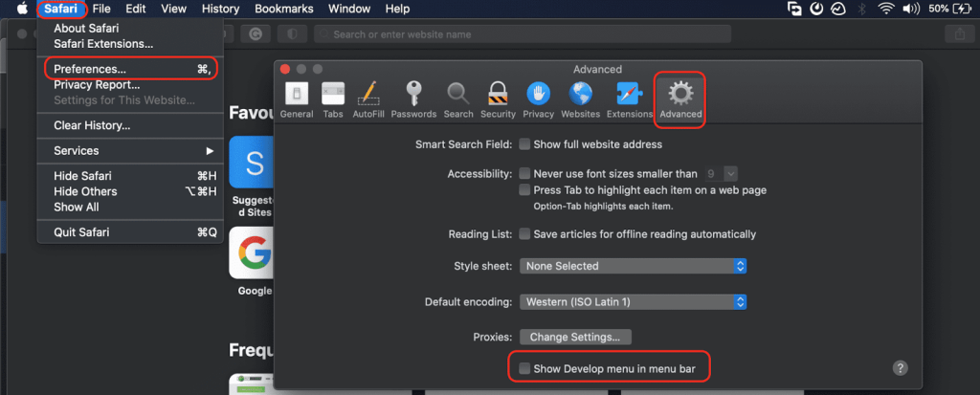Choose Hide Safari menu item
Viewport: 980px width, 395px height.
click(130, 176)
